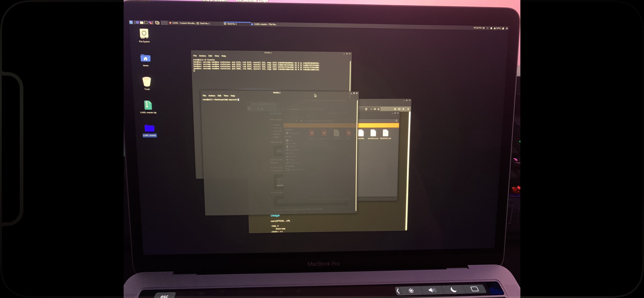The image size is (644, 298).
Task: Open the Kali applications menu icon
Action: coord(131,22)
